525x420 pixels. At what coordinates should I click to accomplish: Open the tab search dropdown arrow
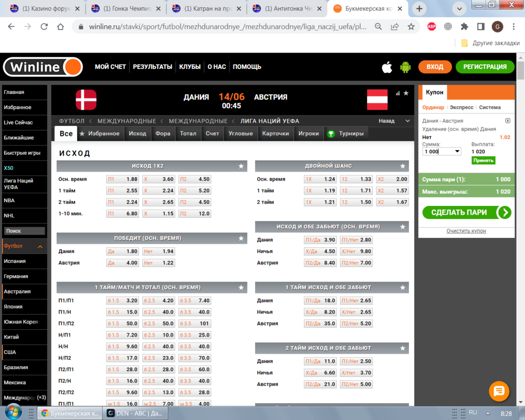(459, 9)
